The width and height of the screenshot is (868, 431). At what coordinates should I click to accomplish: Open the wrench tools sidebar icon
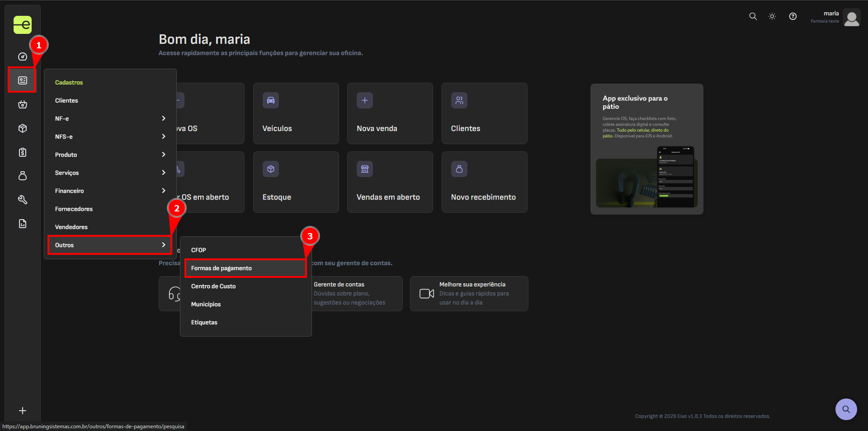23,200
